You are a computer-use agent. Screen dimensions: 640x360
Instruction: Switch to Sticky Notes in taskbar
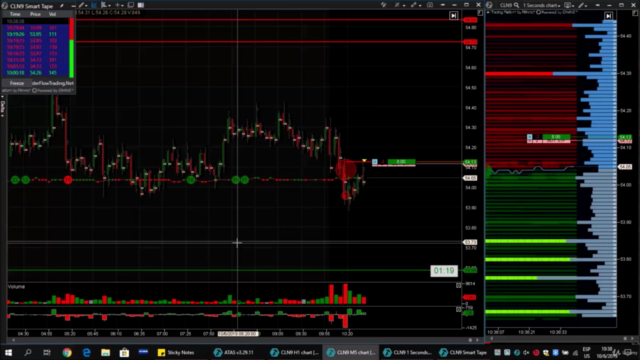tap(176, 352)
